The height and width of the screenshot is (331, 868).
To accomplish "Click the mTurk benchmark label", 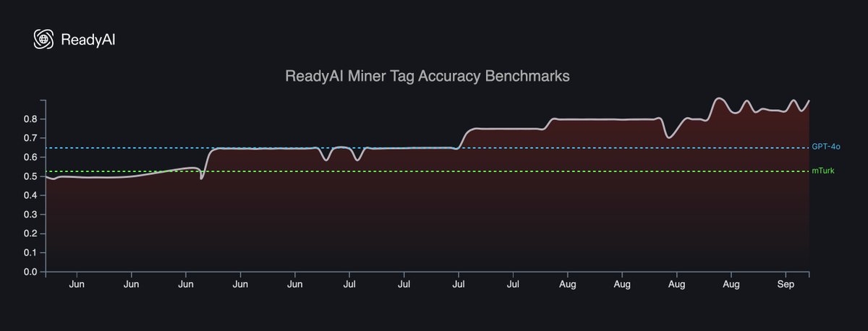I will (822, 171).
